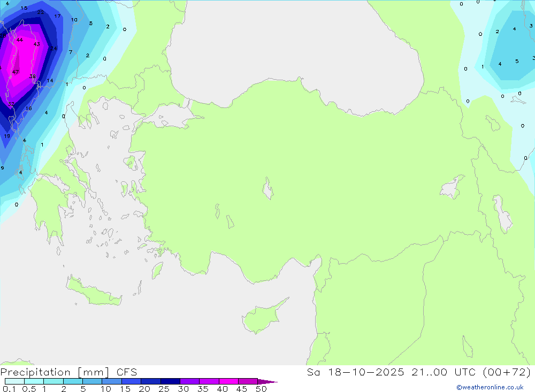Choose the 2–5 mm legend color swatch
The image size is (535, 392).
pos(73,381)
